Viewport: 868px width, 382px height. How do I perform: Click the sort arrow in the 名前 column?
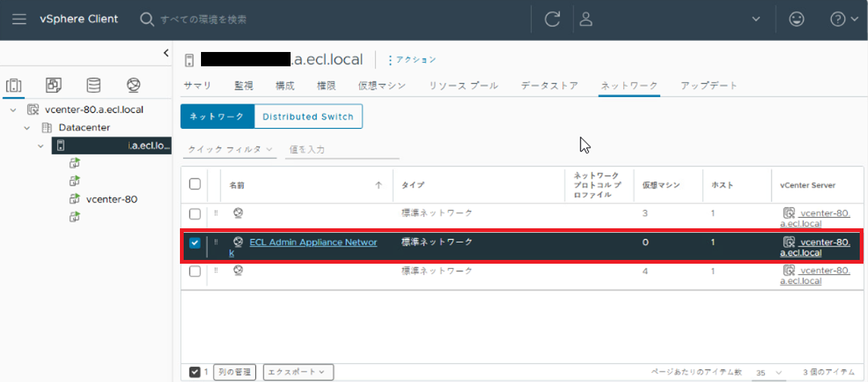[x=379, y=185]
